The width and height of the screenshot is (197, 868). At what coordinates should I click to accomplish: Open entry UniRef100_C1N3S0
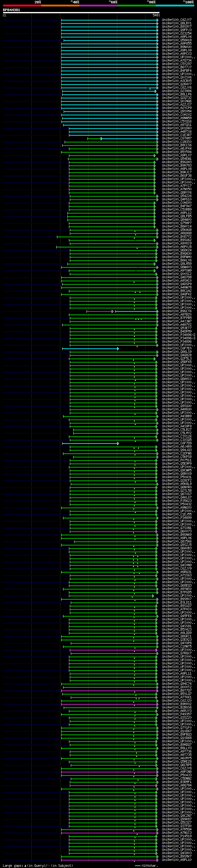click(177, 142)
